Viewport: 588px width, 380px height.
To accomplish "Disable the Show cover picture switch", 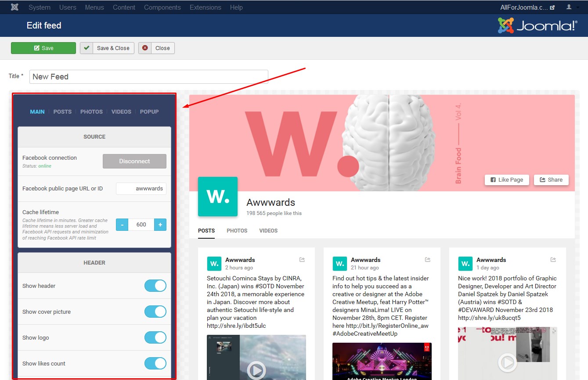I will point(155,312).
